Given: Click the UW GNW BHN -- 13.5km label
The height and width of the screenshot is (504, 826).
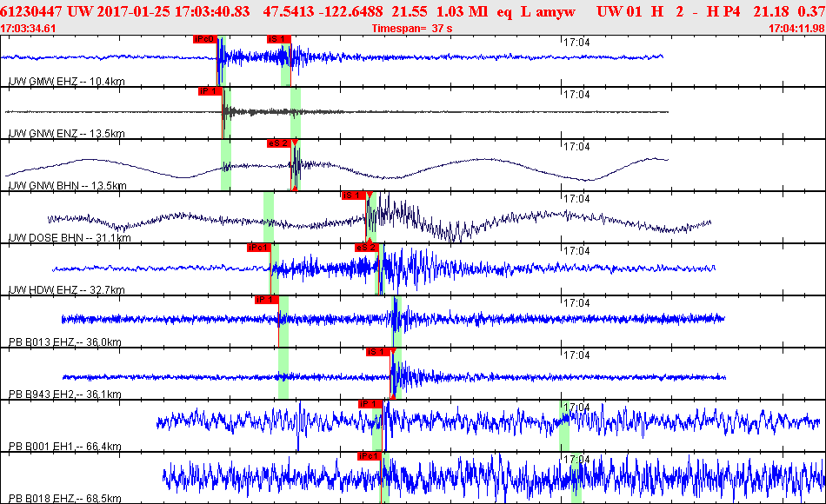Looking at the screenshot, I should click(x=68, y=185).
